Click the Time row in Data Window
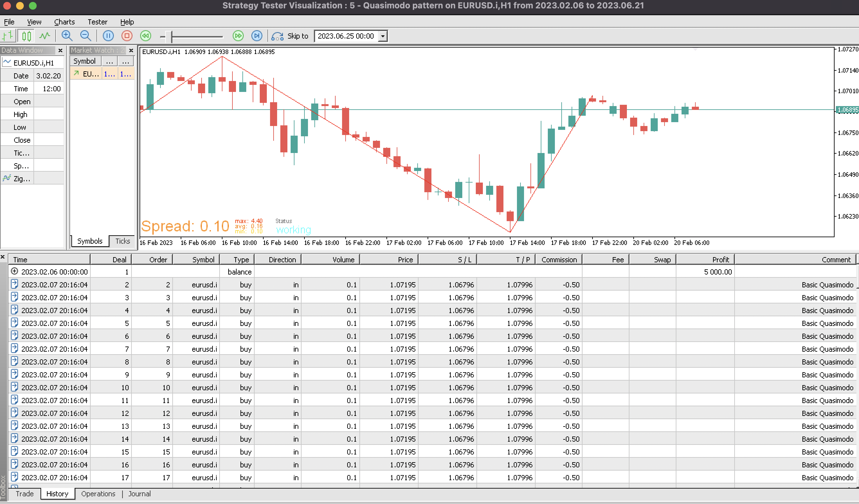Viewport: 859px width, 504px height. pyautogui.click(x=32, y=89)
